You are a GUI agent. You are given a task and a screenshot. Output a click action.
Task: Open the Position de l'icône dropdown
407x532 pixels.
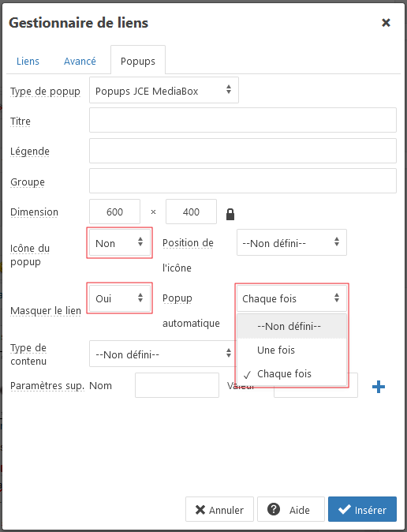pos(292,242)
